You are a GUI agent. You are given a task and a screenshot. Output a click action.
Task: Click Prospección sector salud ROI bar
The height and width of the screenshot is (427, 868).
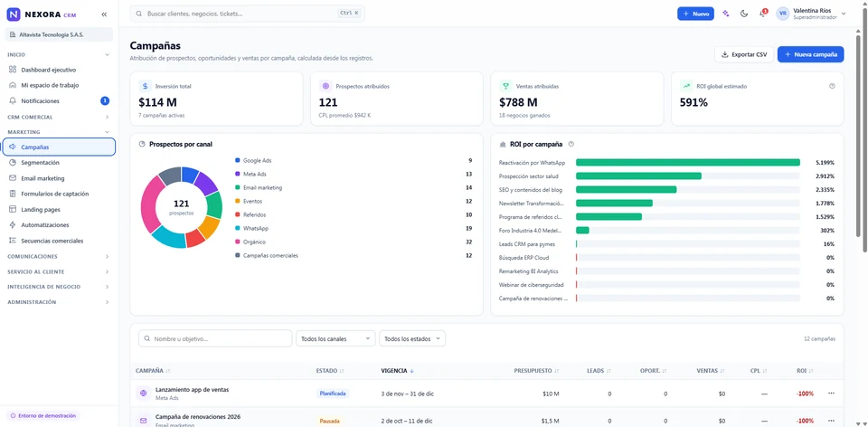coord(639,176)
